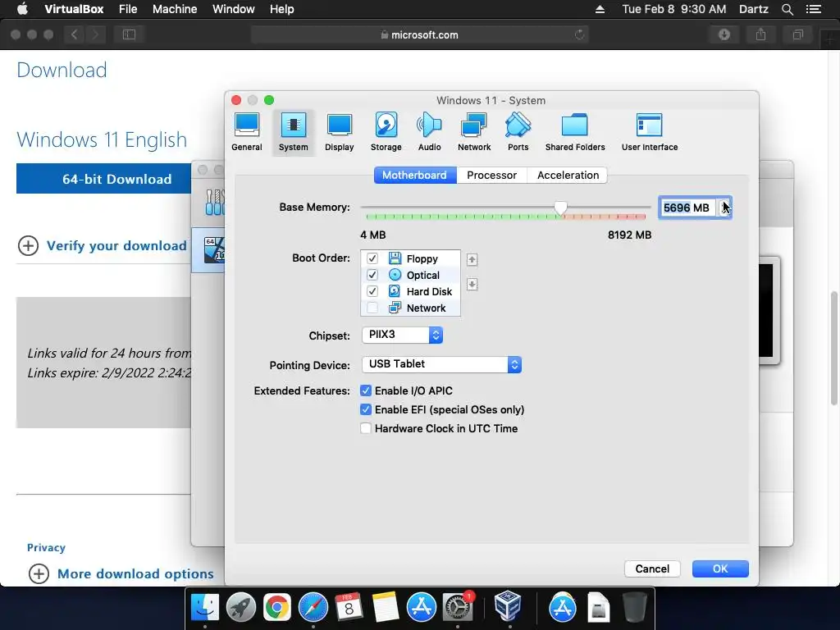Switch to the Acceleration tab
The width and height of the screenshot is (840, 630).
pyautogui.click(x=568, y=176)
